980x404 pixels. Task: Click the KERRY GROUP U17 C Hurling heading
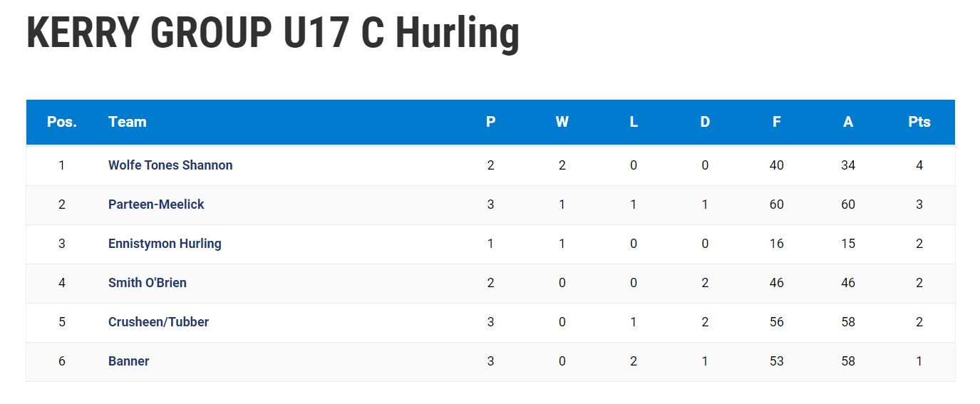273,33
